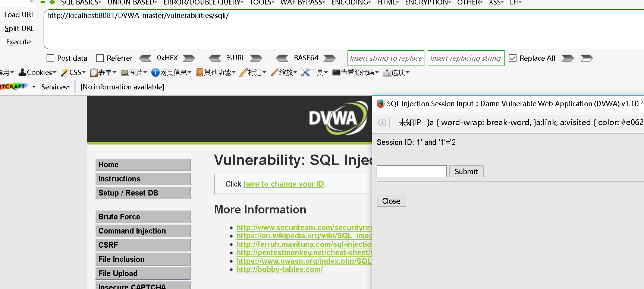Click 'here to change your ID' link

coord(284,184)
